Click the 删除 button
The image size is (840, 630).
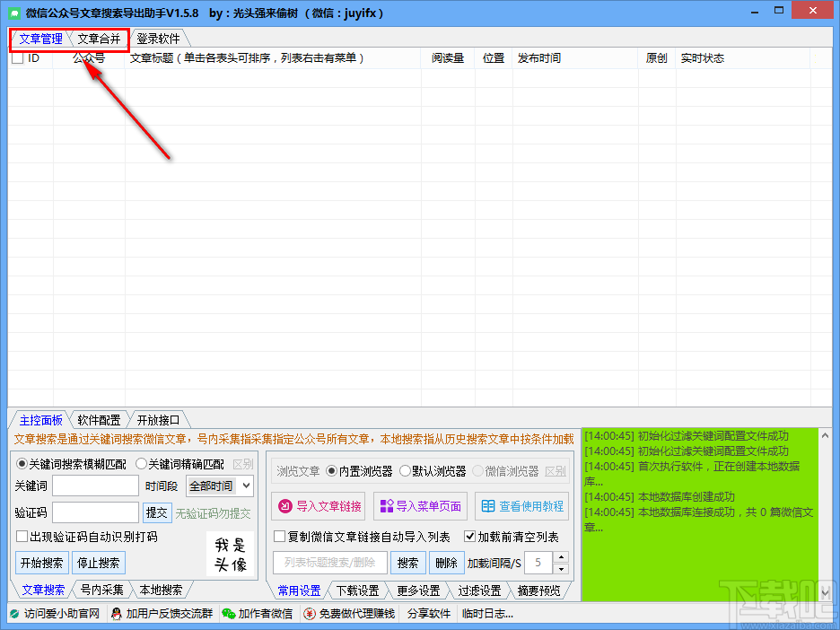pyautogui.click(x=446, y=563)
